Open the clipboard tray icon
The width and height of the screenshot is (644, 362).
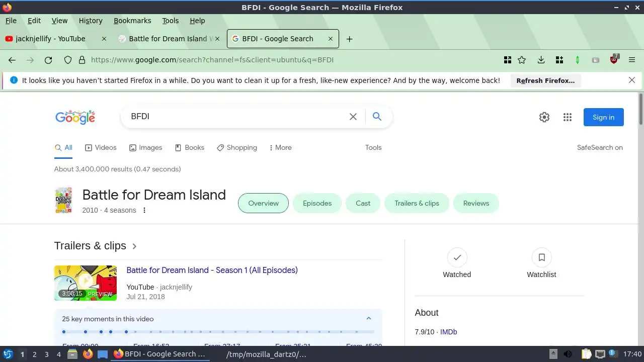click(586, 354)
